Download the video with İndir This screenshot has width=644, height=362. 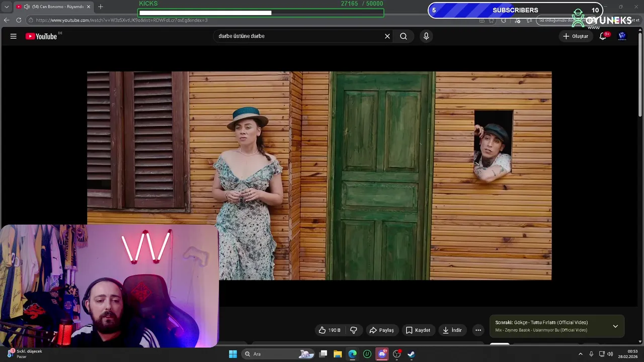click(452, 330)
